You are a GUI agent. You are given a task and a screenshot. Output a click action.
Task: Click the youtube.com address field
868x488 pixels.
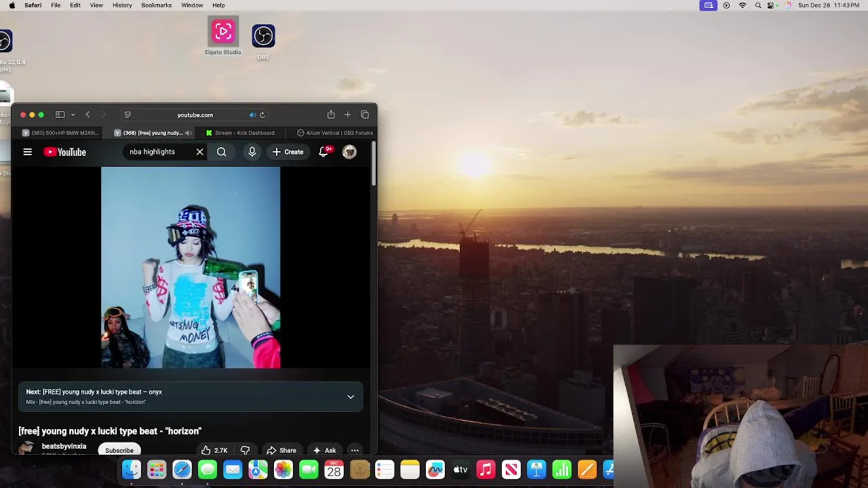[x=195, y=115]
